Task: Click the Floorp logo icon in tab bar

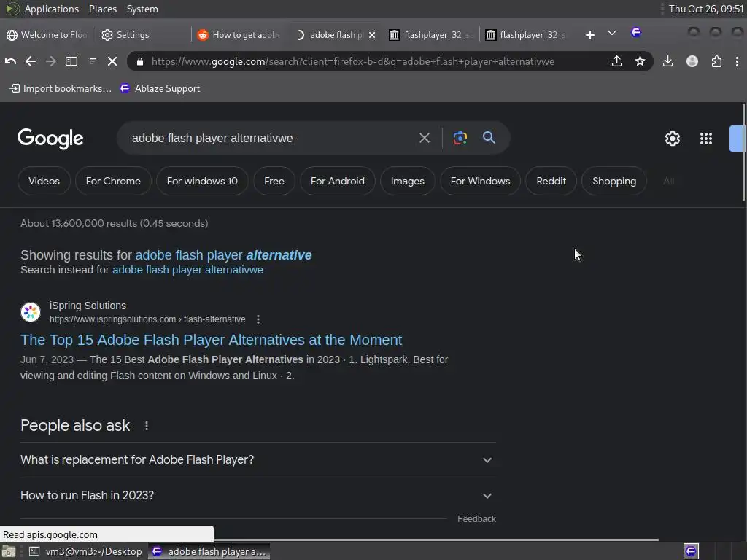Action: tap(636, 32)
